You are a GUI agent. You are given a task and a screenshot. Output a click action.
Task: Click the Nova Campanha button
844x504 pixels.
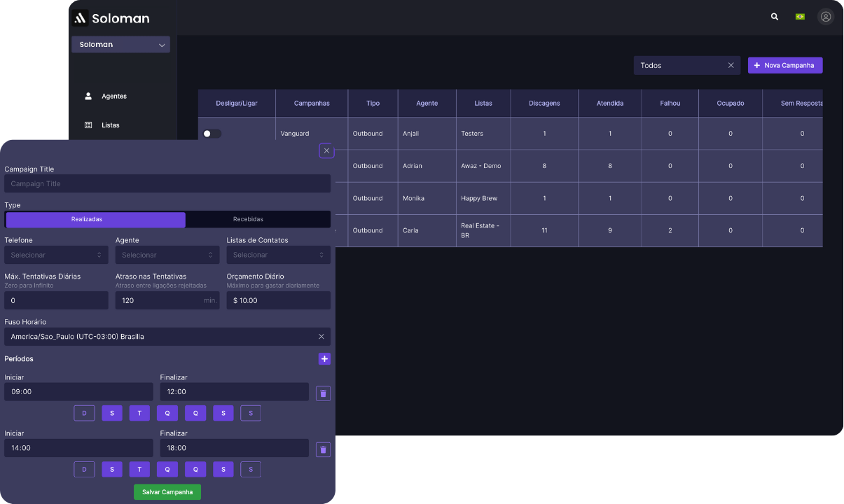[x=784, y=66]
